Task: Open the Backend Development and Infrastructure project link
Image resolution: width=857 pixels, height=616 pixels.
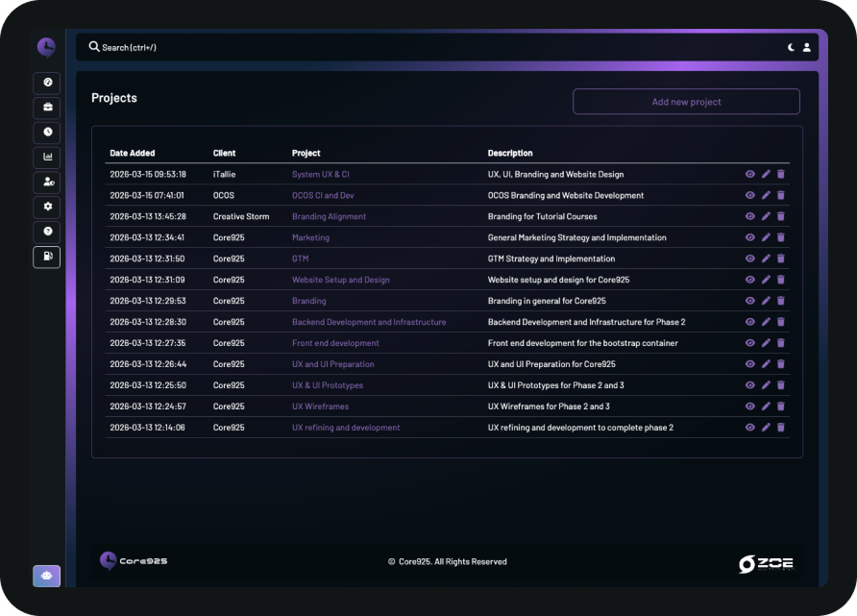Action: (369, 322)
